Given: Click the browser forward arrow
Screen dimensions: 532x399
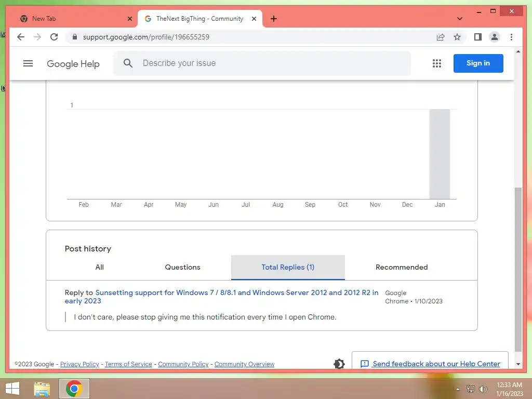Looking at the screenshot, I should click(37, 37).
